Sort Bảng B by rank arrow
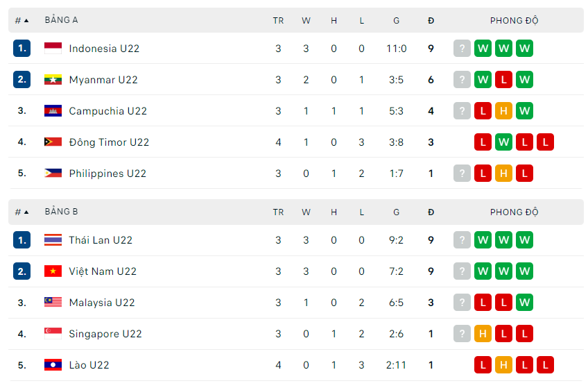Screen dimensions: 588x388 (x=26, y=212)
